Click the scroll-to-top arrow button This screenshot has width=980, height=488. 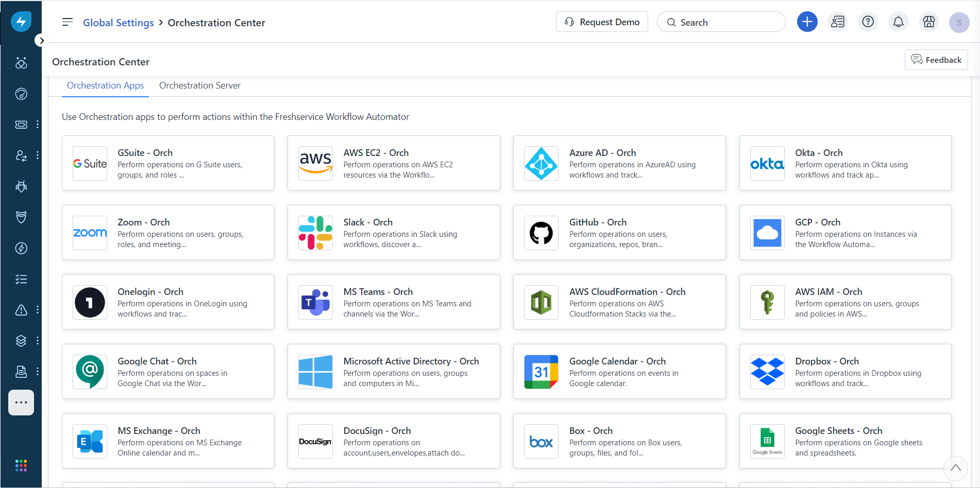point(955,468)
